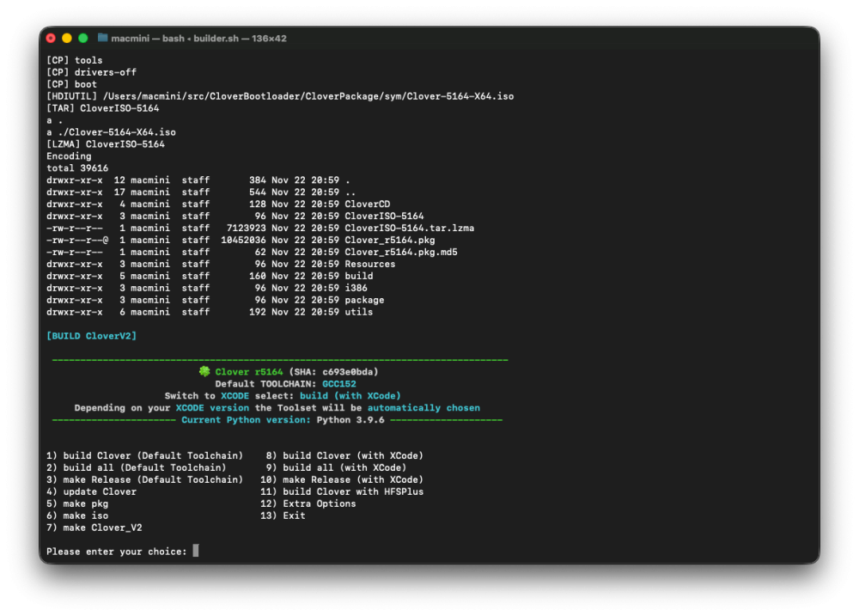859x616 pixels.
Task: Click option '6) make iso'
Action: click(x=77, y=515)
